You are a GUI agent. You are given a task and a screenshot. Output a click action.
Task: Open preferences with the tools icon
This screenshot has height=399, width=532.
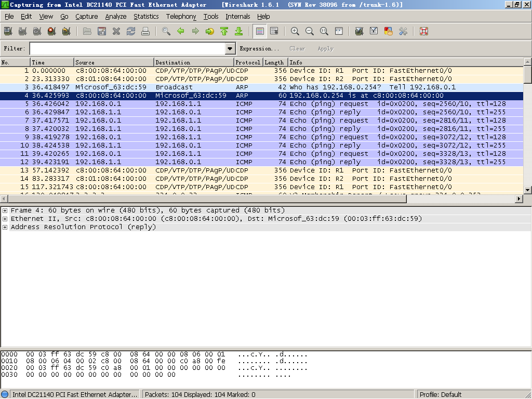click(x=403, y=31)
